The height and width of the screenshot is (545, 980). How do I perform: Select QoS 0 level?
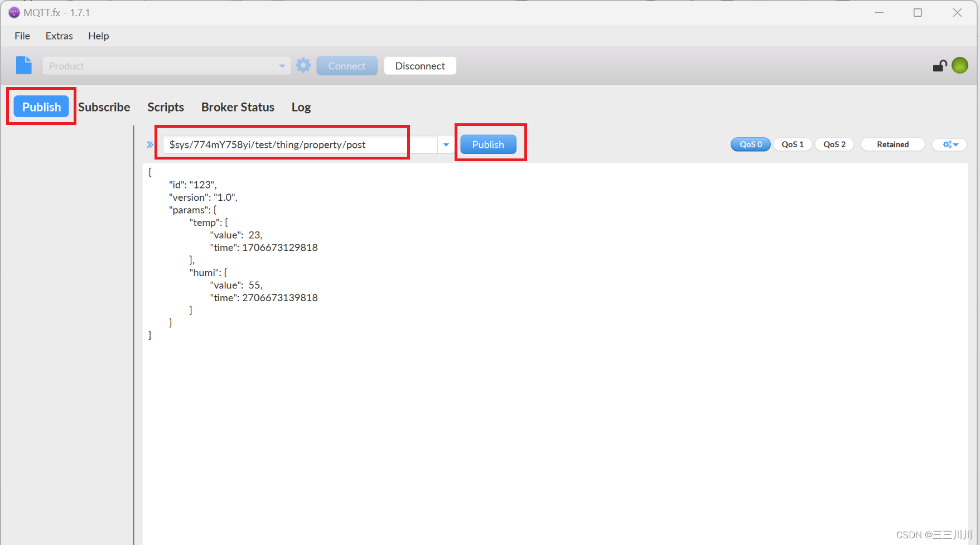tap(751, 144)
